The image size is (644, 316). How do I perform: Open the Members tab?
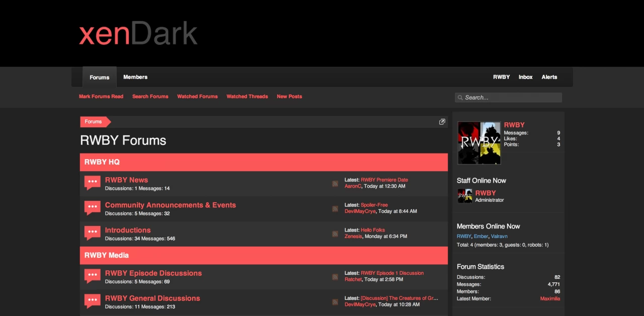135,77
